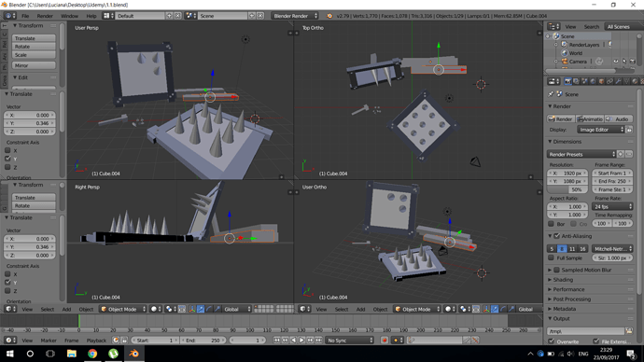Screen dimensions: 644x362
Task: Open the Object Mode dropdown in left viewport
Action: tap(123, 309)
